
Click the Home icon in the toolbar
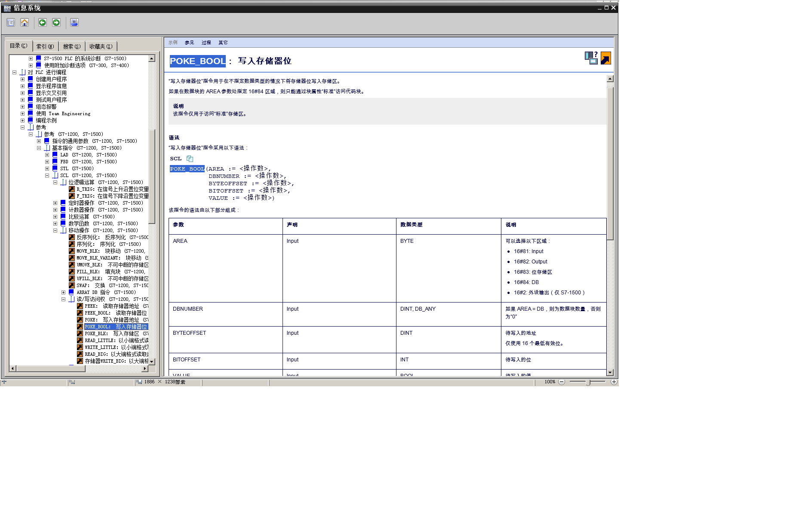[x=25, y=22]
